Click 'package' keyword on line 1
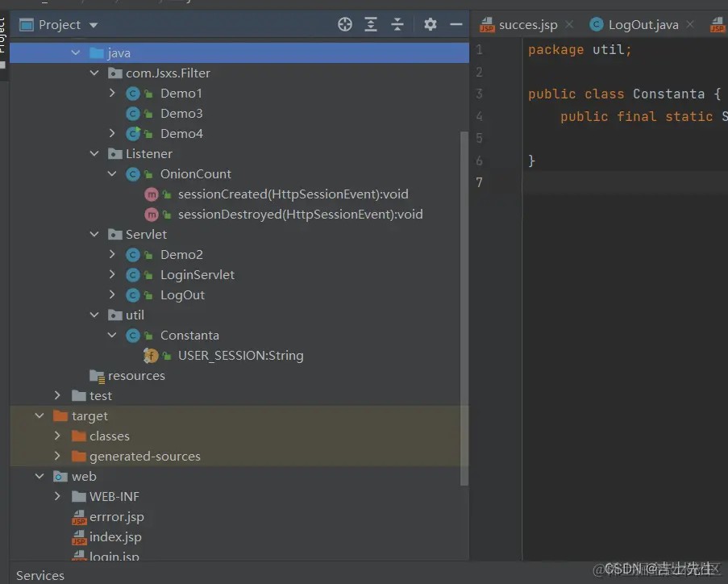The height and width of the screenshot is (584, 728). [555, 50]
